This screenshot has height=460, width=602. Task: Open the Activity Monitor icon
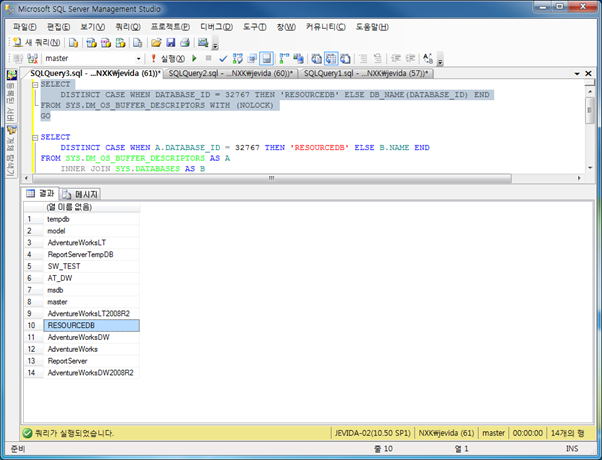(203, 43)
